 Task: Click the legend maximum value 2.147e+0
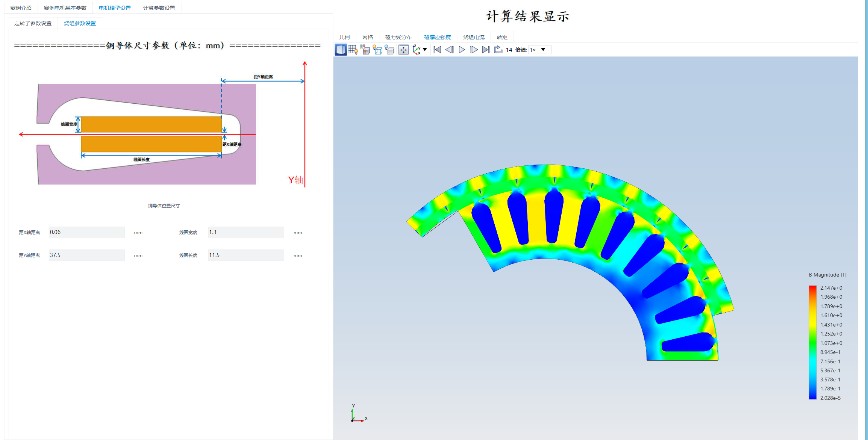point(831,288)
